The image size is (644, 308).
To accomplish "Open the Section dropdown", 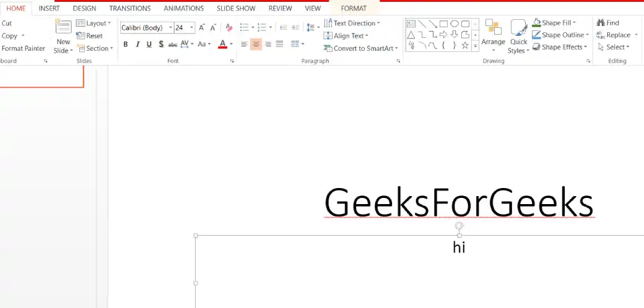I will pos(95,48).
